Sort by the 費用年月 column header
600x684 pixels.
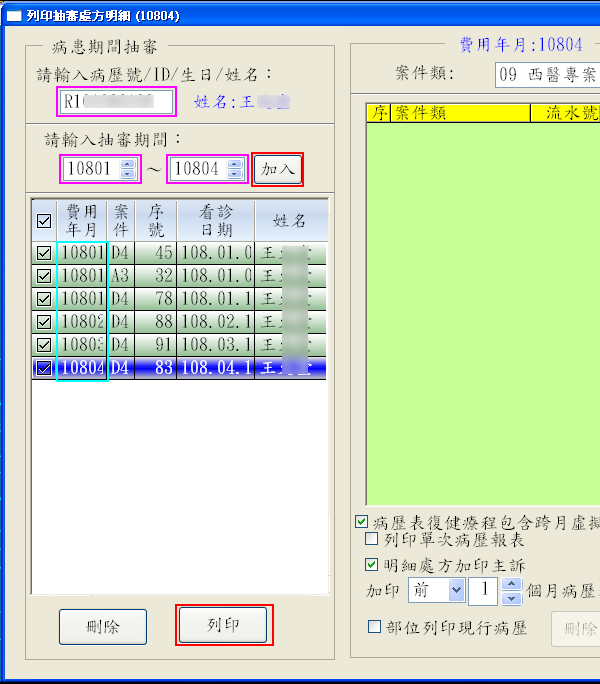click(82, 221)
